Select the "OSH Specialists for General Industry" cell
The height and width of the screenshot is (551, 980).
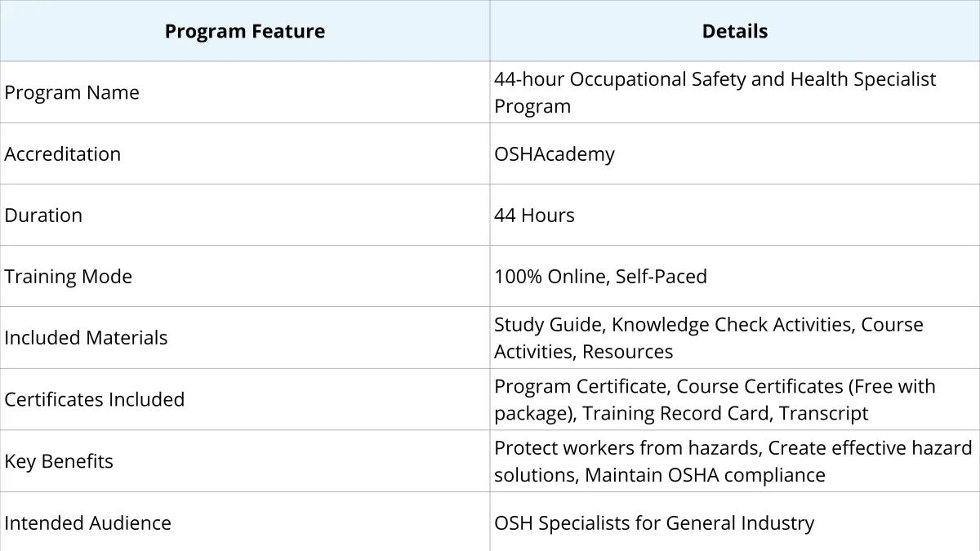coord(735,522)
